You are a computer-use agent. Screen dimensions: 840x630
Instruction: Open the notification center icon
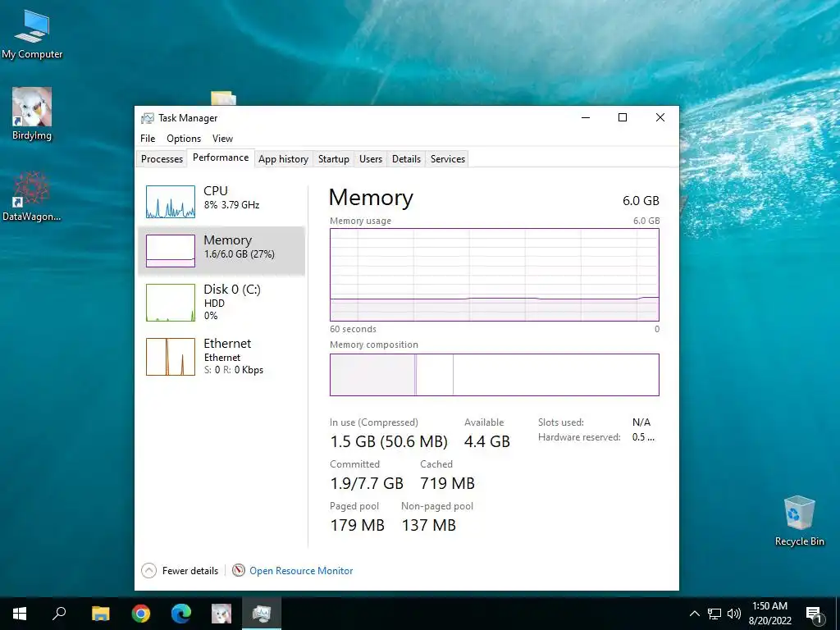814,614
